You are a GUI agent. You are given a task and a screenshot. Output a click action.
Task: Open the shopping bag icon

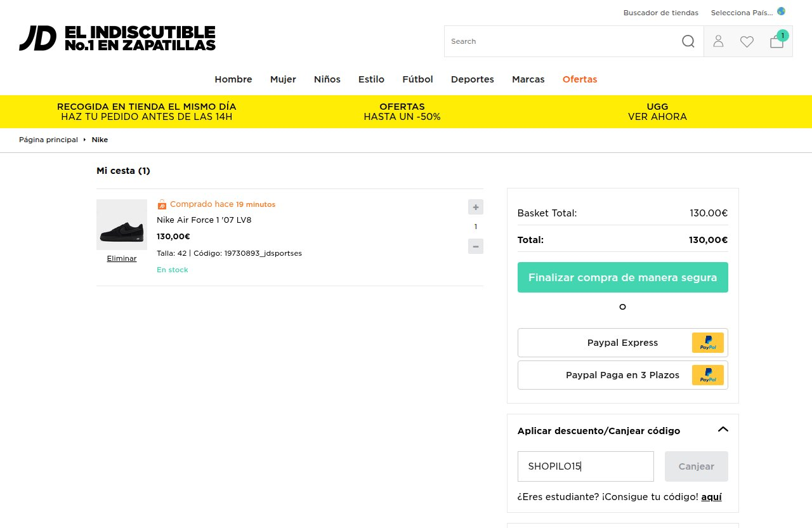point(777,41)
